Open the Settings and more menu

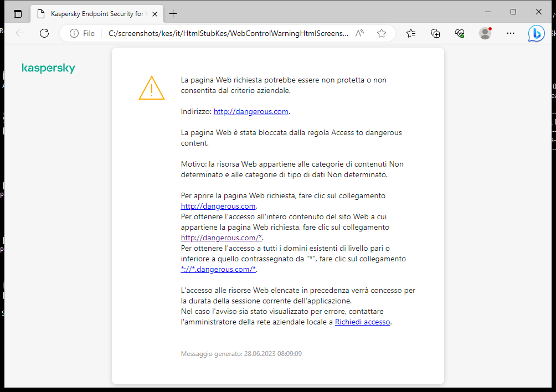(510, 33)
